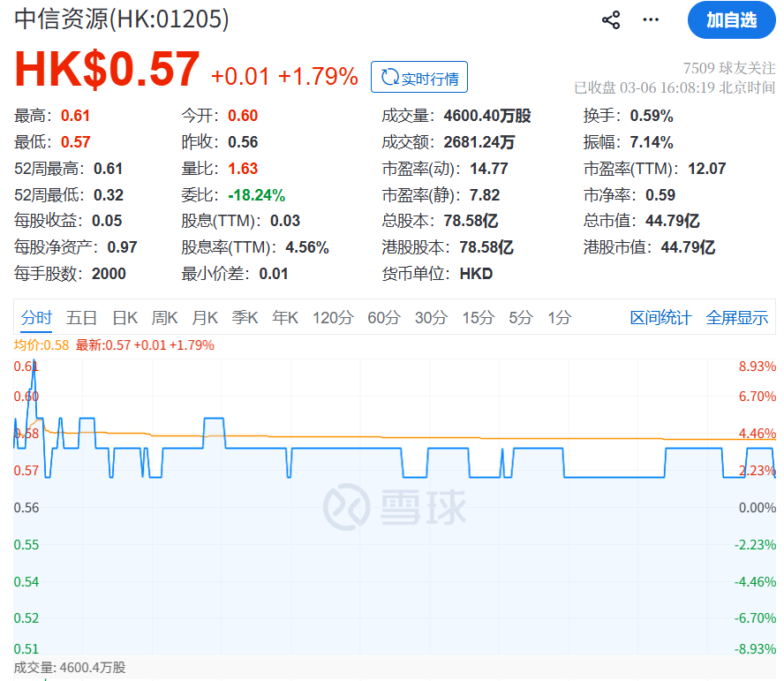Select the 30分 interval tab

click(431, 318)
